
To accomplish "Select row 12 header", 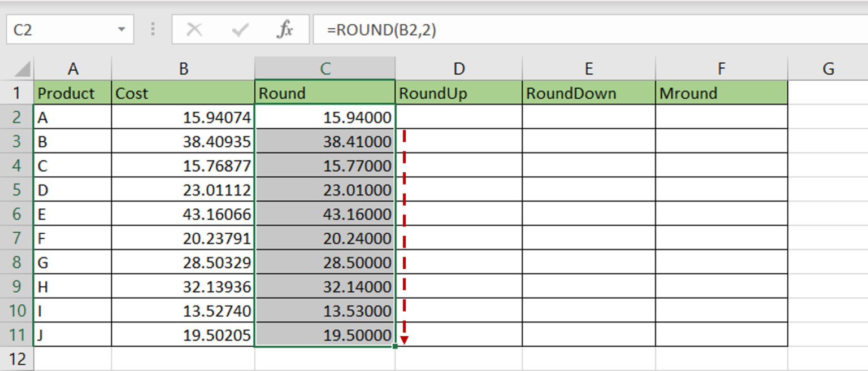I will 18,359.
